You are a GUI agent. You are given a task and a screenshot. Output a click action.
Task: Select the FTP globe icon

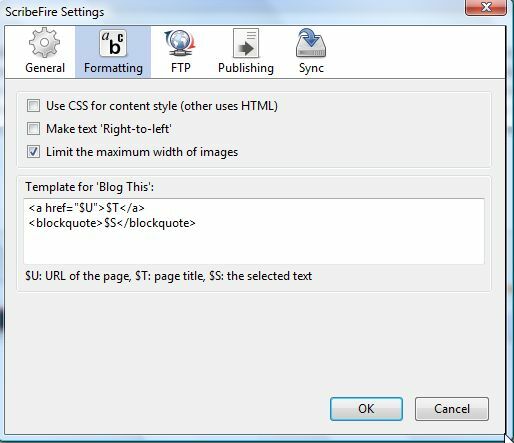click(180, 43)
